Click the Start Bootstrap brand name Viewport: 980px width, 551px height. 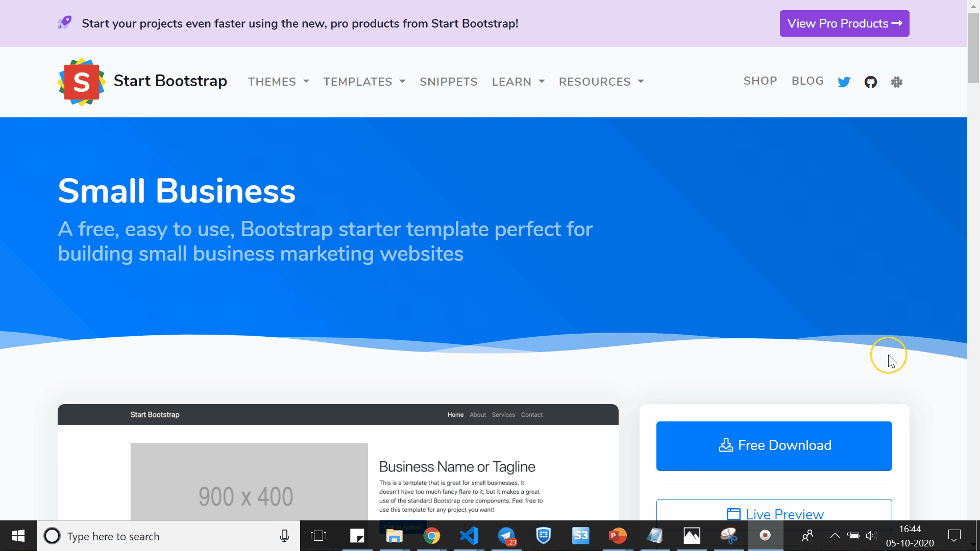(x=170, y=81)
